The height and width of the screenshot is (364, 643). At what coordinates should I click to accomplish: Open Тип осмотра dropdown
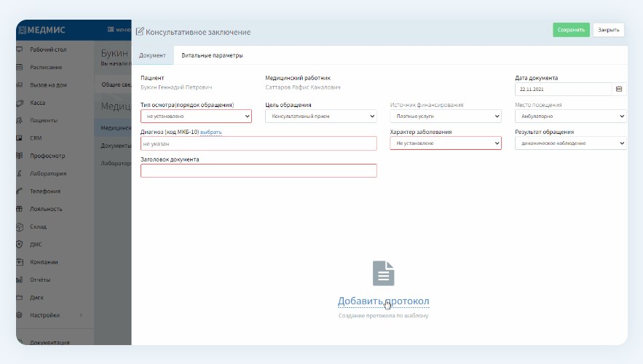click(196, 116)
